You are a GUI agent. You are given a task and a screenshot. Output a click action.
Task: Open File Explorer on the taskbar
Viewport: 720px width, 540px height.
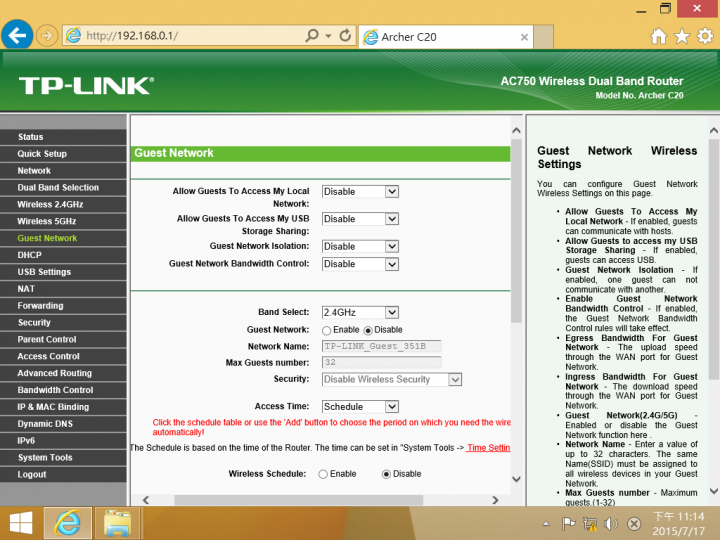pyautogui.click(x=118, y=523)
